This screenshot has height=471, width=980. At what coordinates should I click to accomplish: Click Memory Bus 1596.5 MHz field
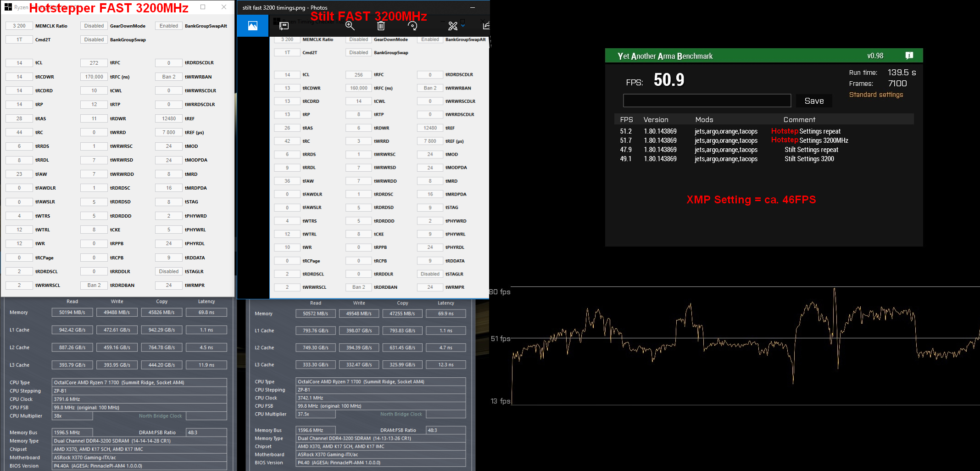coord(72,432)
